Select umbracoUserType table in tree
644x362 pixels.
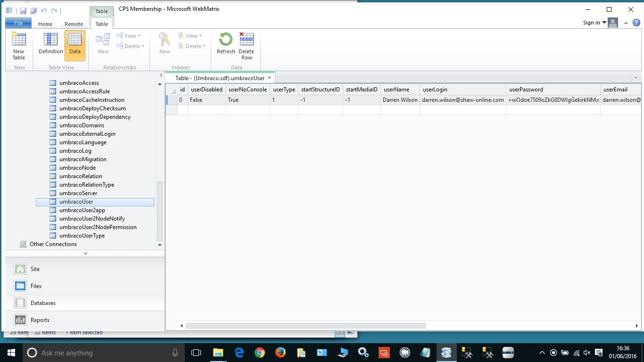pyautogui.click(x=82, y=236)
